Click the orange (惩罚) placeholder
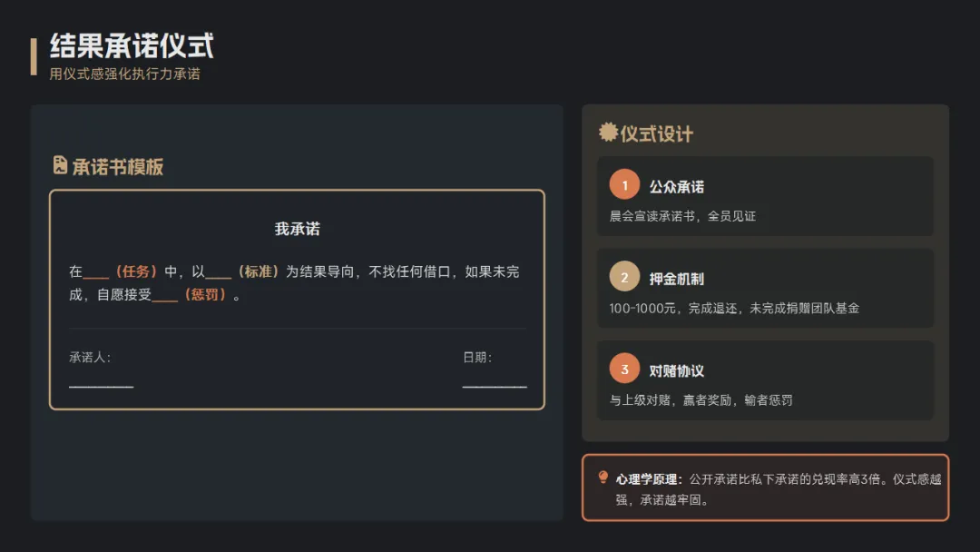Viewport: 980px width, 552px height. [203, 295]
